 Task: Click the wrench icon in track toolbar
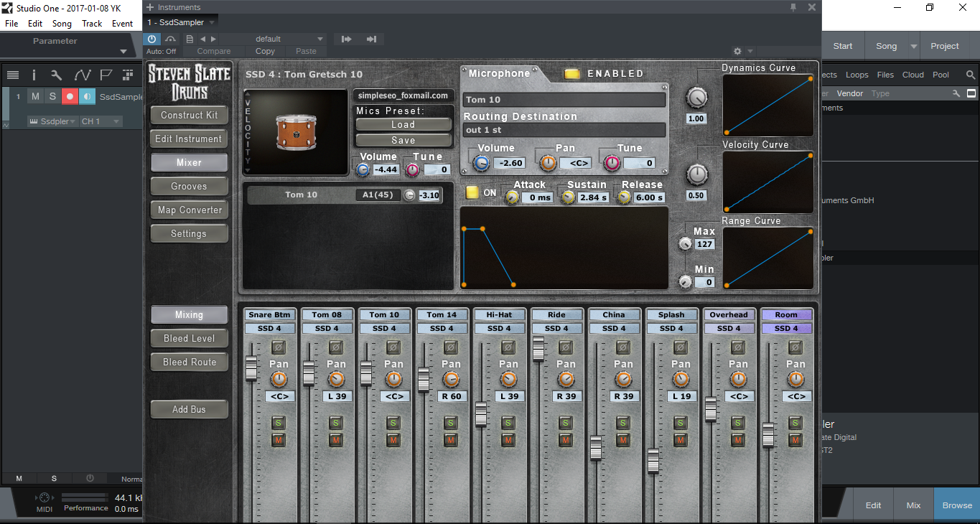56,75
